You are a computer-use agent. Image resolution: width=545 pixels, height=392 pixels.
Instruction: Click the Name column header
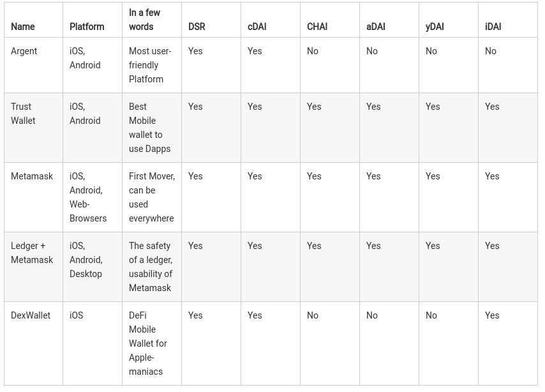tap(23, 27)
